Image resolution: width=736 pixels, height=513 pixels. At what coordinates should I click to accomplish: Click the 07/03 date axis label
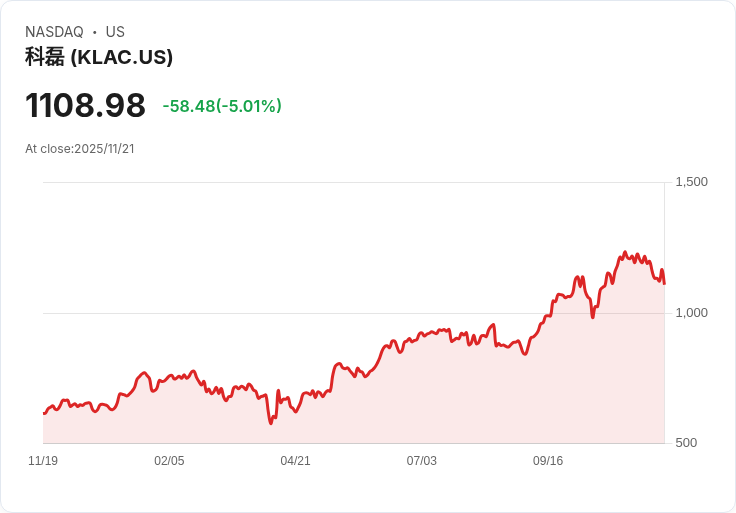tap(422, 460)
